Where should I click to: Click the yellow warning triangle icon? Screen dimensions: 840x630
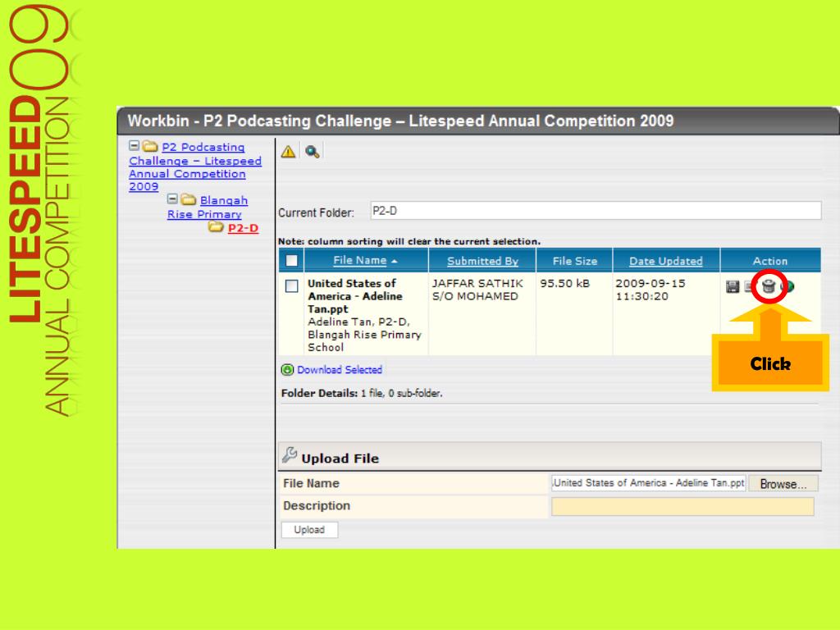(x=288, y=152)
